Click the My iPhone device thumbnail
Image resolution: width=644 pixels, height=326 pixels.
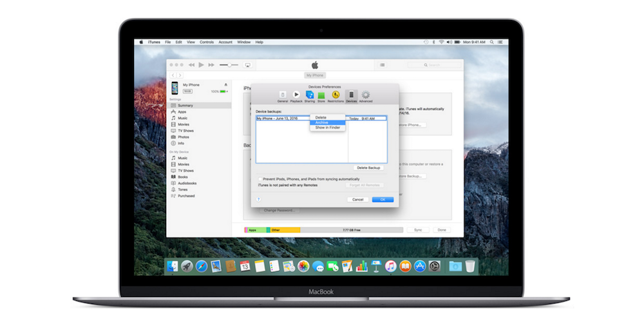tap(175, 88)
